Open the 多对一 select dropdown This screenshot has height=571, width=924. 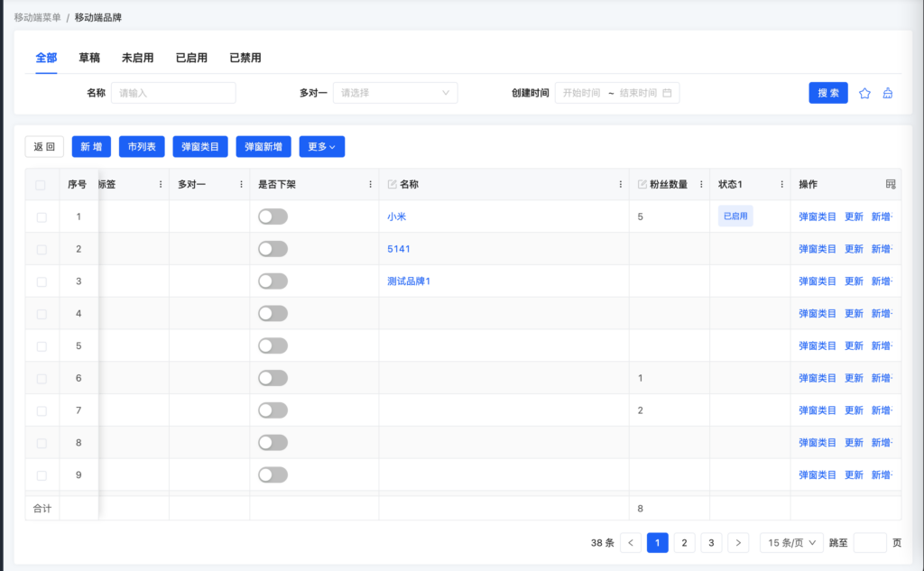click(x=395, y=93)
